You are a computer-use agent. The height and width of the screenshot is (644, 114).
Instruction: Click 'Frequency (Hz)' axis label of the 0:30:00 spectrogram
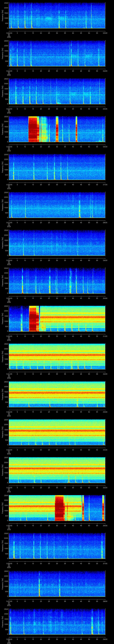click(x=3, y=318)
